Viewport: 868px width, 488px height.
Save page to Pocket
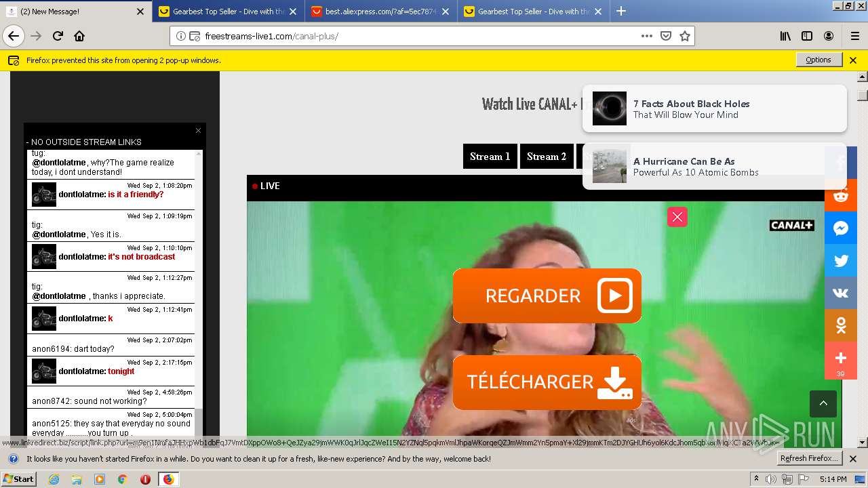click(666, 36)
